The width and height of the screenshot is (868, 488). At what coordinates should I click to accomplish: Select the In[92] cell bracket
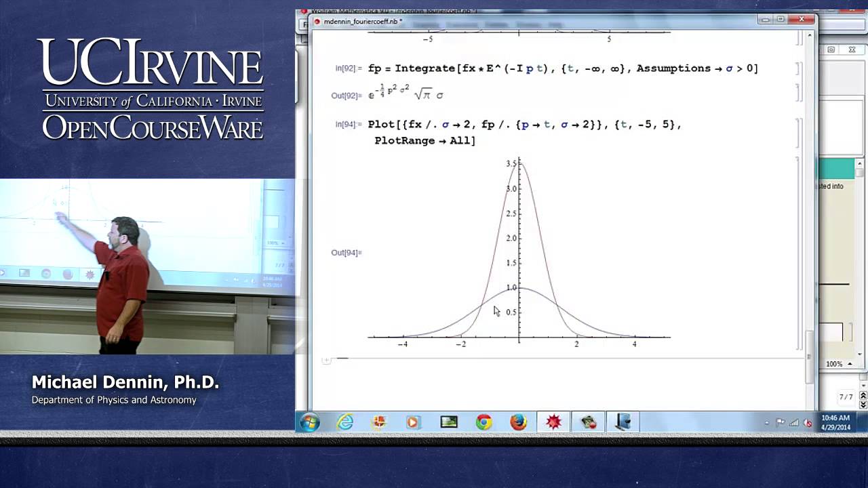pos(799,68)
